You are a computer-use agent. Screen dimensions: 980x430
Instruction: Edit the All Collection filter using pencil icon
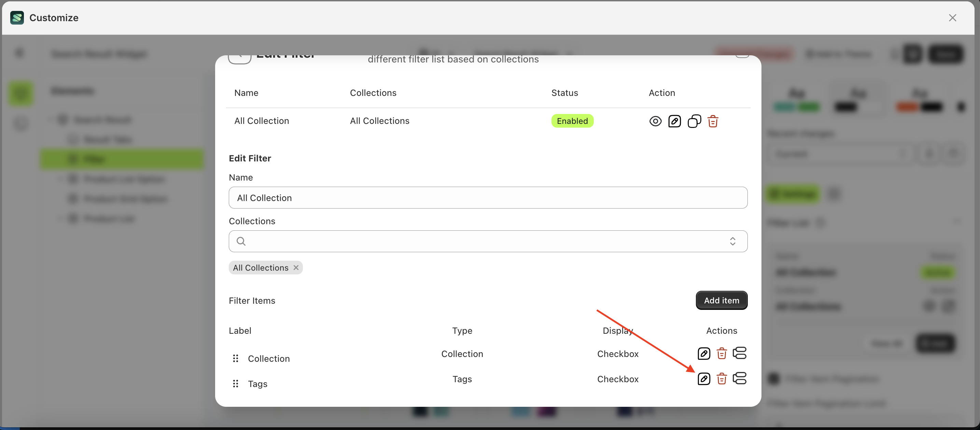(x=675, y=121)
